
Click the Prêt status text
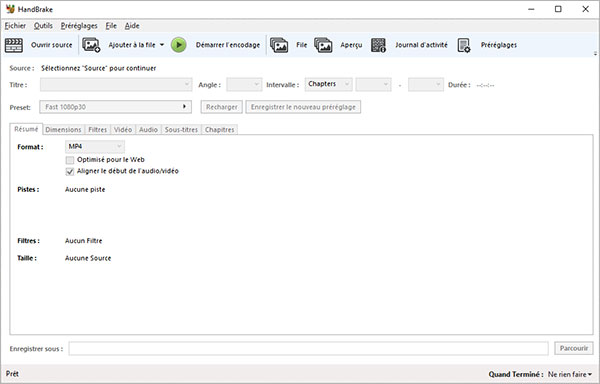tap(12, 374)
